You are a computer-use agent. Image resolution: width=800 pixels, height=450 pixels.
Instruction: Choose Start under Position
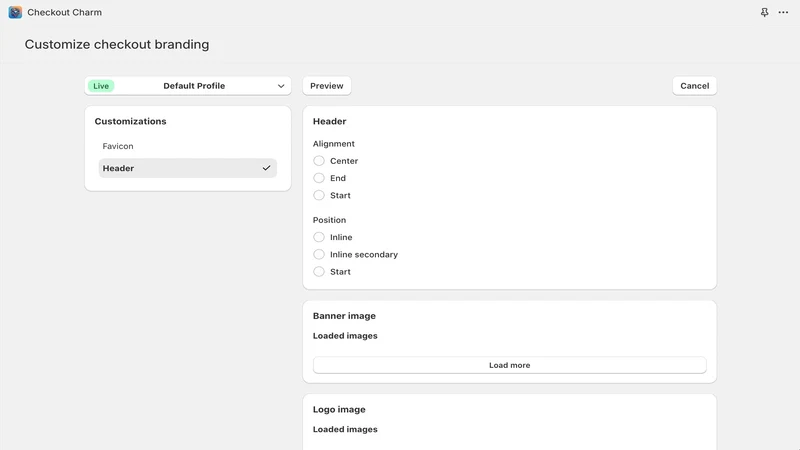pos(319,272)
